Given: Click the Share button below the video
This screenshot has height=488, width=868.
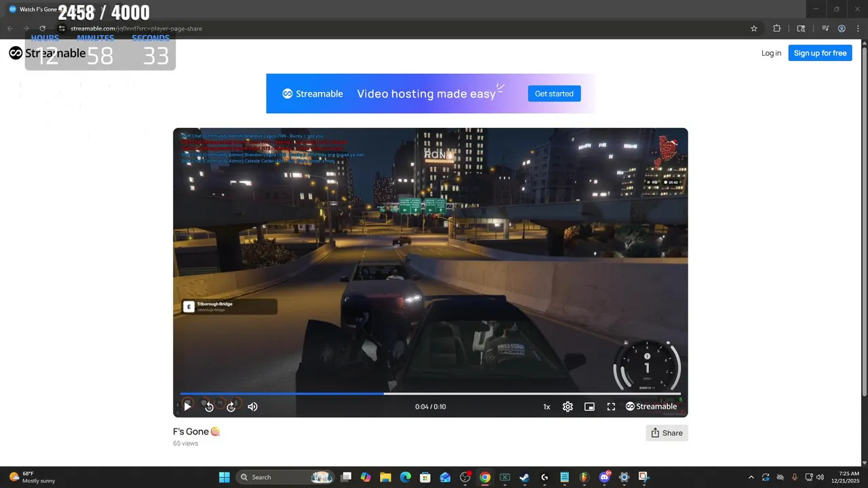Looking at the screenshot, I should click(667, 433).
